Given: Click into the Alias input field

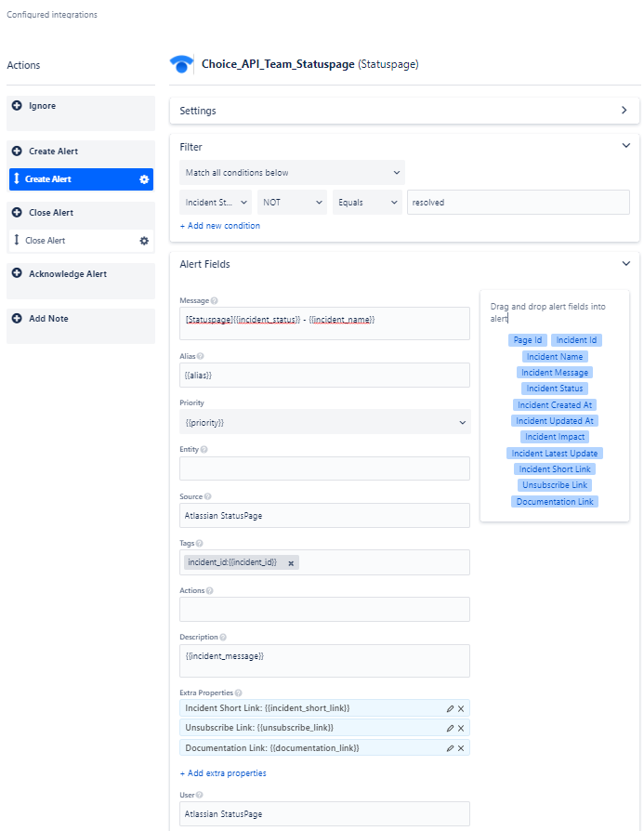Looking at the screenshot, I should (x=325, y=376).
